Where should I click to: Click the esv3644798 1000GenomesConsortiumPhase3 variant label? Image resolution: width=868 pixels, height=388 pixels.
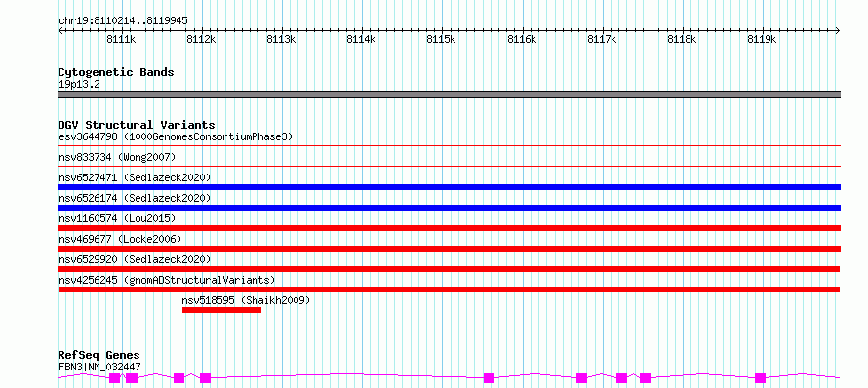pos(176,136)
